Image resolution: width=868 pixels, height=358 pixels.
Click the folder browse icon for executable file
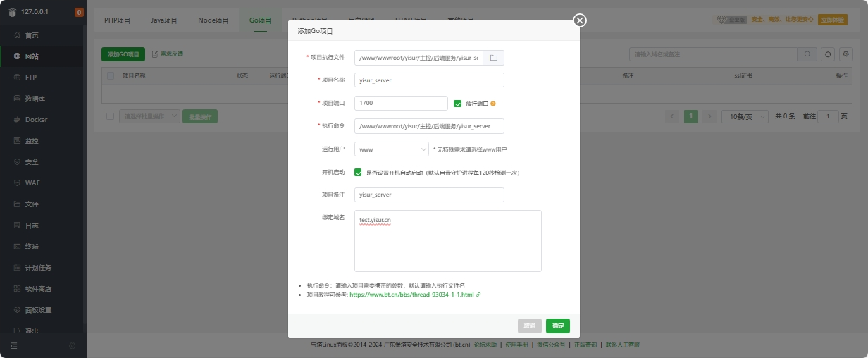click(x=494, y=58)
